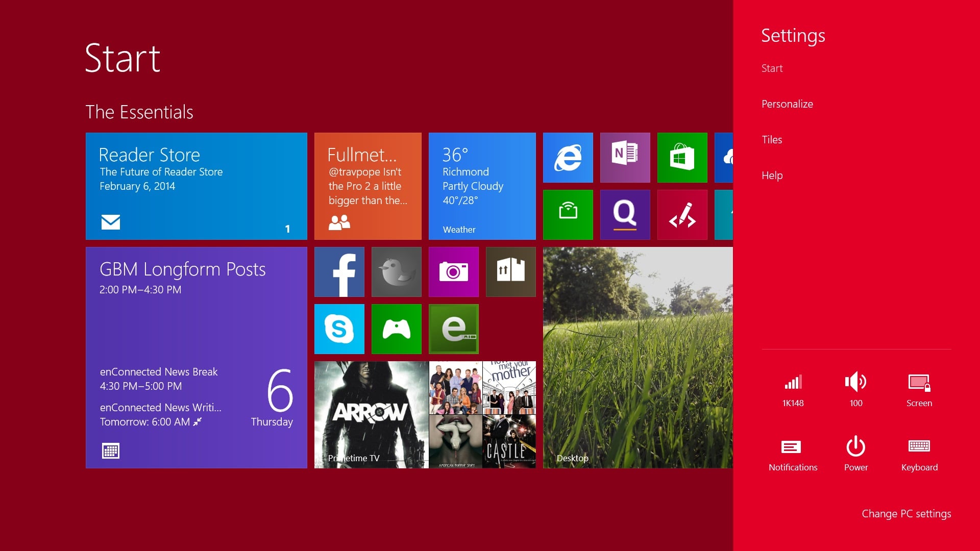Open Help in the Settings panel
The height and width of the screenshot is (551, 980).
(x=772, y=176)
